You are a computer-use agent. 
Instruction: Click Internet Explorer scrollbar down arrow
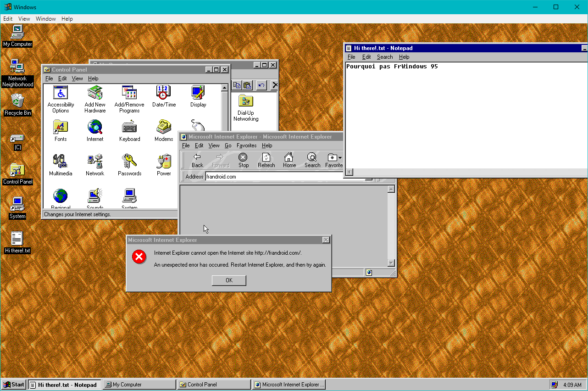pos(391,263)
